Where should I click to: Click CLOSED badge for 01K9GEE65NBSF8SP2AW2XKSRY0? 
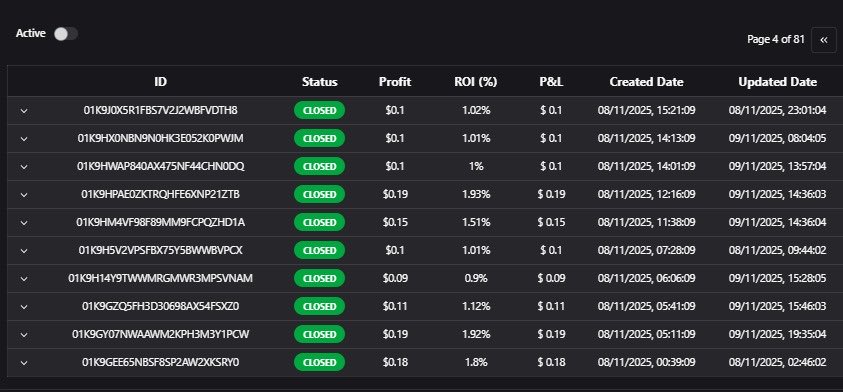(x=319, y=362)
